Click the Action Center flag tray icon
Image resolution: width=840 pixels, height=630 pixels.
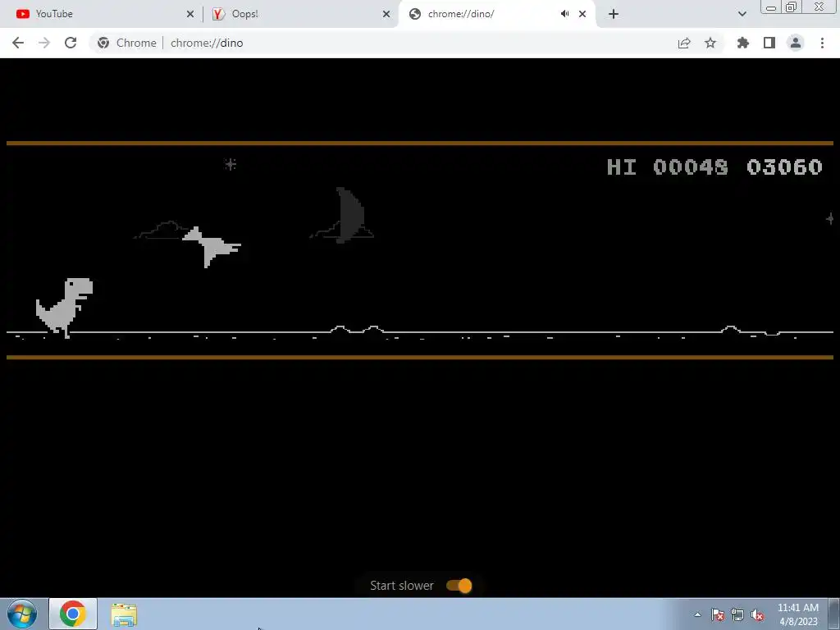[718, 614]
